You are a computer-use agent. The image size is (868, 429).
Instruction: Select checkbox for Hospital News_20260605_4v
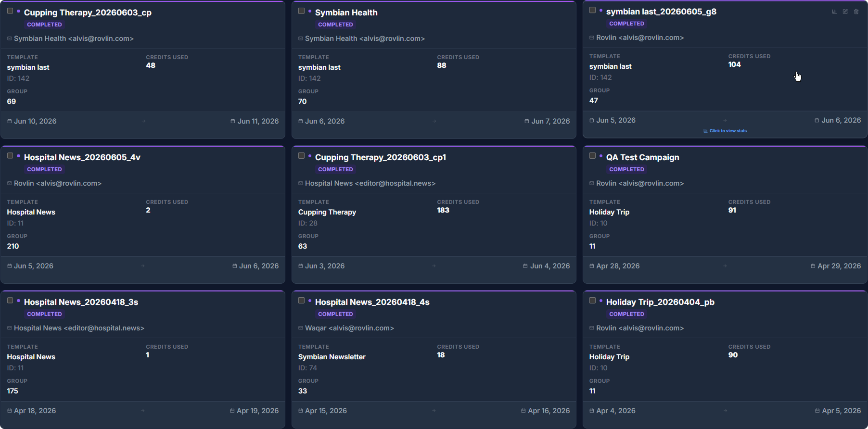[x=10, y=156]
